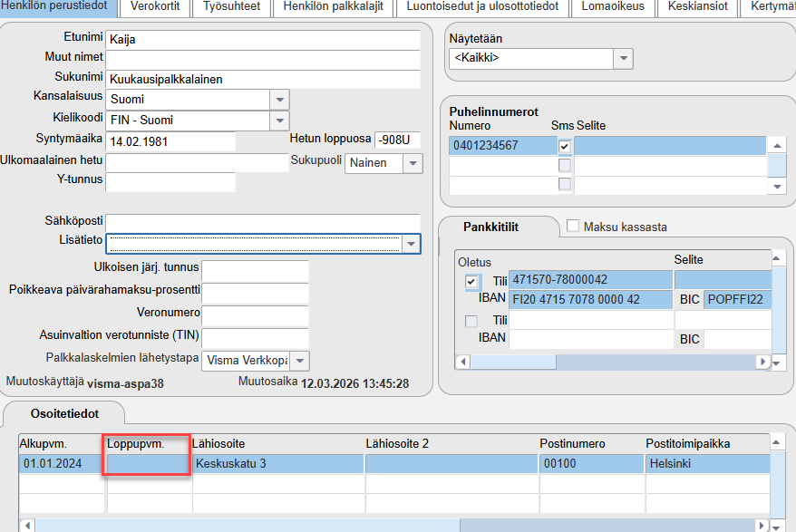The image size is (796, 532).
Task: Click bank accounts horizontal scroll left arrow
Action: [x=462, y=362]
